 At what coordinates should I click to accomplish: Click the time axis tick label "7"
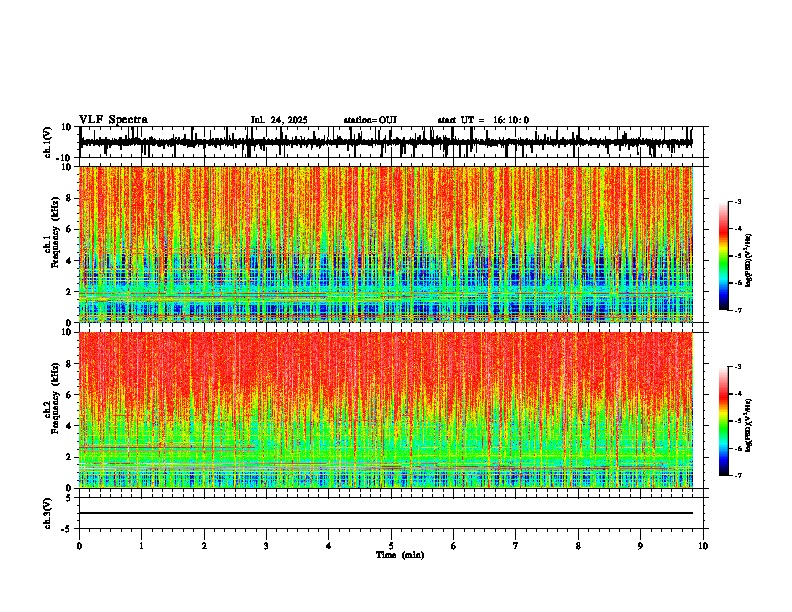[516, 546]
